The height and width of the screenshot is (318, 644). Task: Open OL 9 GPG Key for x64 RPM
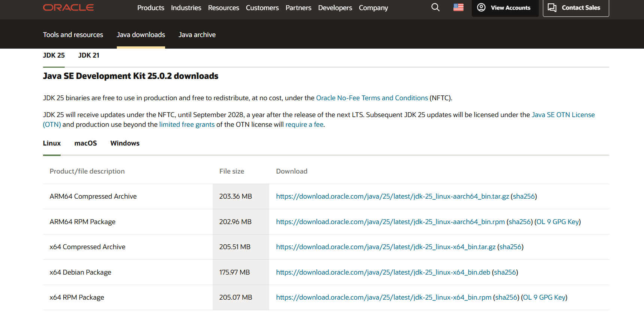pos(544,297)
